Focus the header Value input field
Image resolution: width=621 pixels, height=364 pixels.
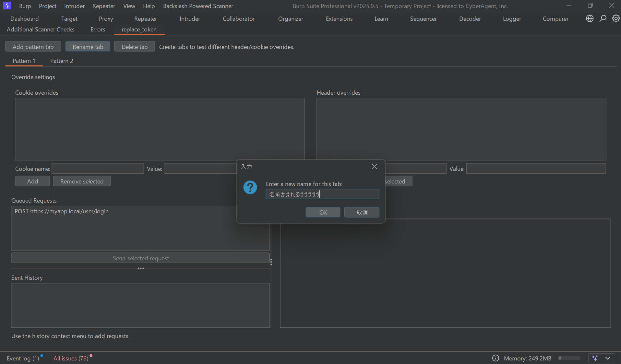pos(536,169)
